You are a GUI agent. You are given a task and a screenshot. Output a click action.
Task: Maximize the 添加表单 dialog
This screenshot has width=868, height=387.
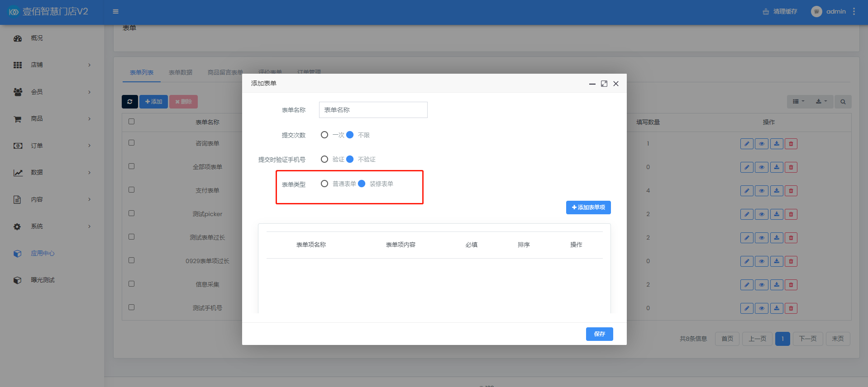[x=604, y=84]
